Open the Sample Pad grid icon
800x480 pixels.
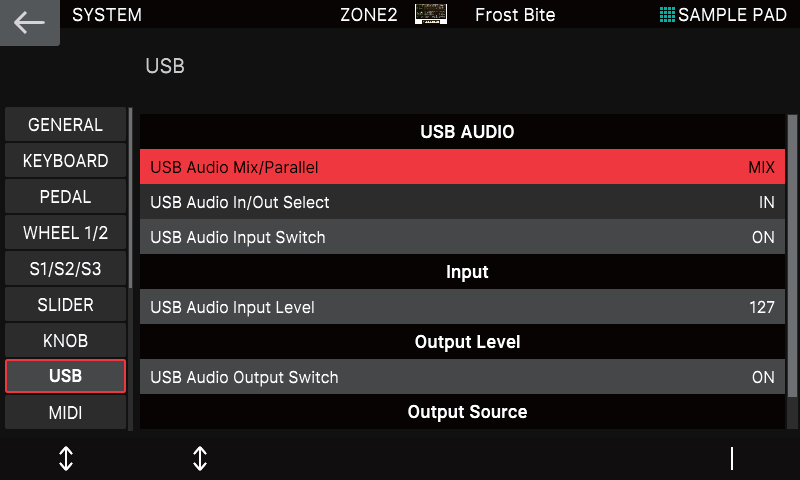667,15
